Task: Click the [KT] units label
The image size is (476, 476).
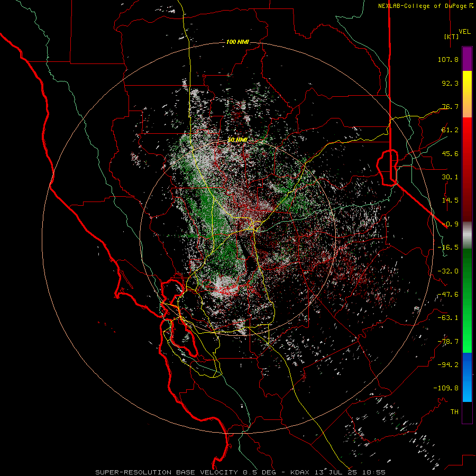Action: (x=451, y=36)
